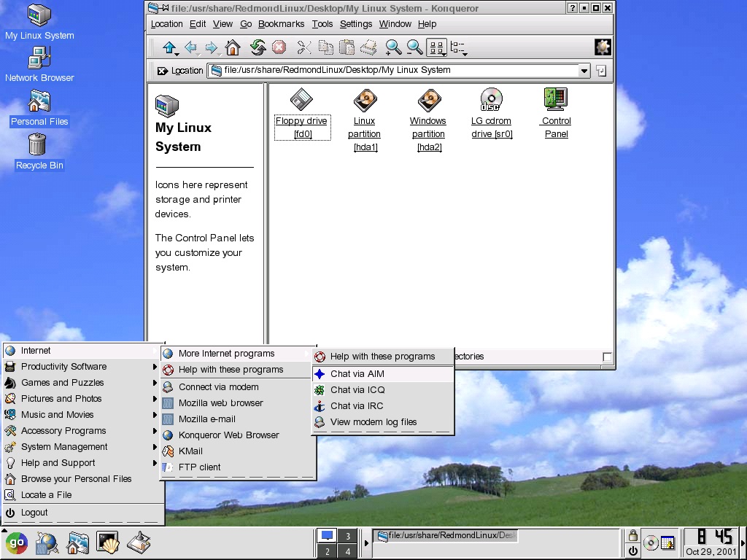The image size is (747, 560).
Task: Switch to Tree view mode
Action: pos(458,47)
